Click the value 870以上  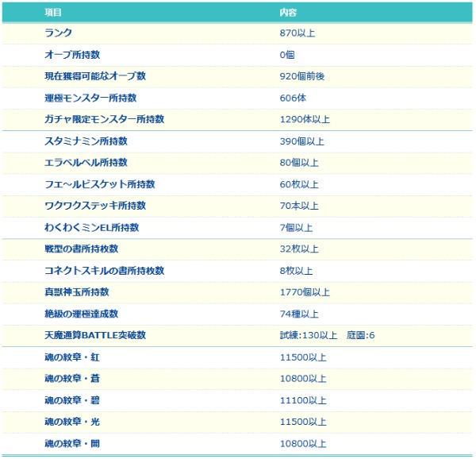pos(297,33)
